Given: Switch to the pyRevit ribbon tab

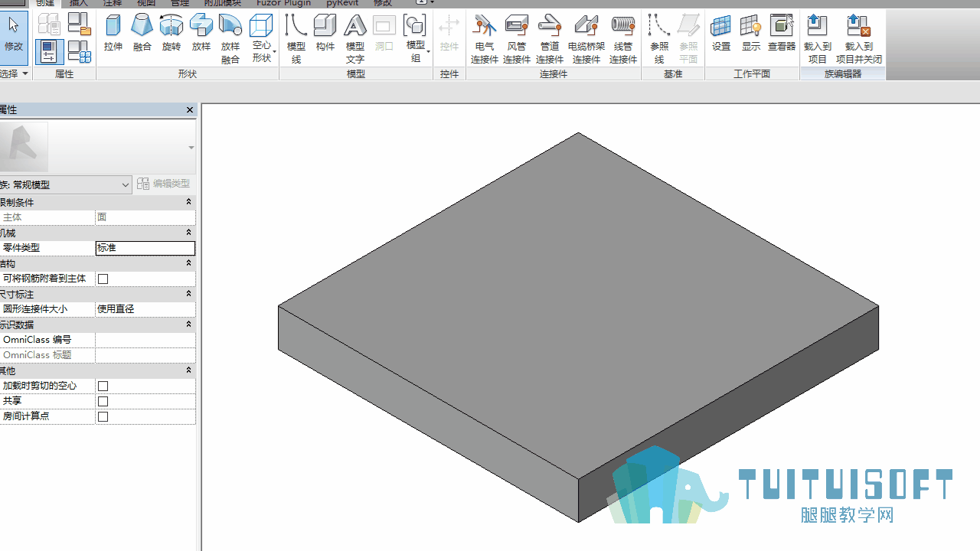Looking at the screenshot, I should (342, 3).
